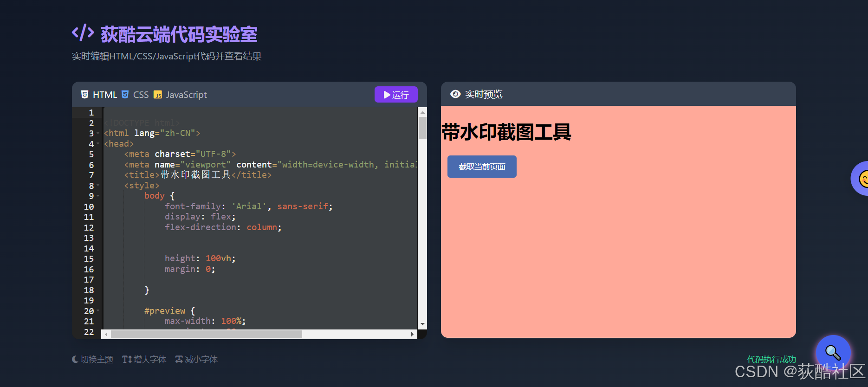The image size is (868, 387).
Task: Click the editor vertical scrollbar thumb
Action: [422, 128]
